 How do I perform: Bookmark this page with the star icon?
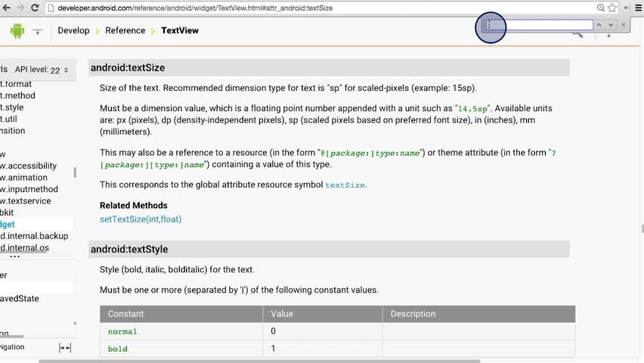coord(612,8)
